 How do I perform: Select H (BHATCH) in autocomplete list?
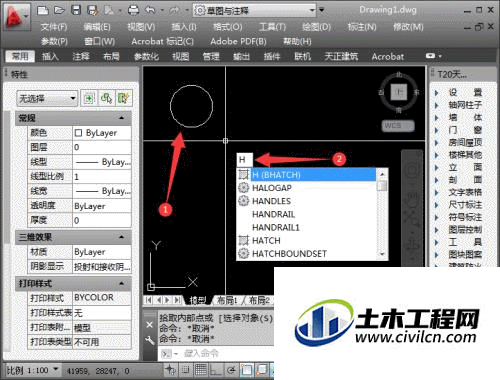click(307, 175)
